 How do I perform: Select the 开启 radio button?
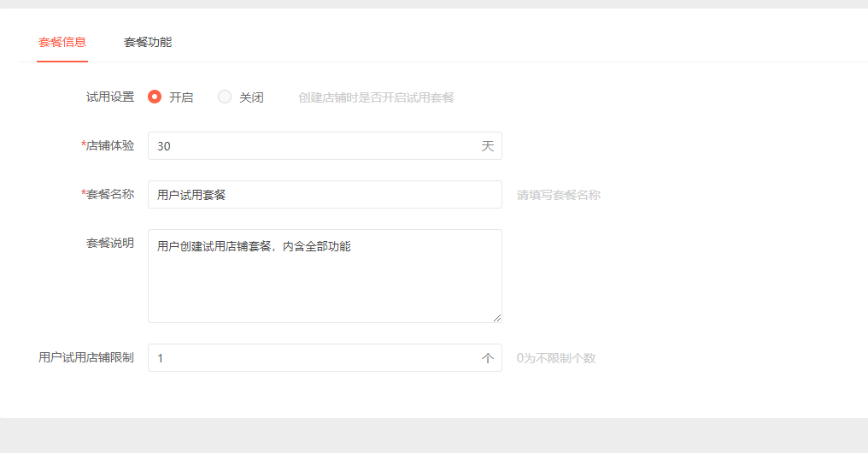pyautogui.click(x=155, y=97)
